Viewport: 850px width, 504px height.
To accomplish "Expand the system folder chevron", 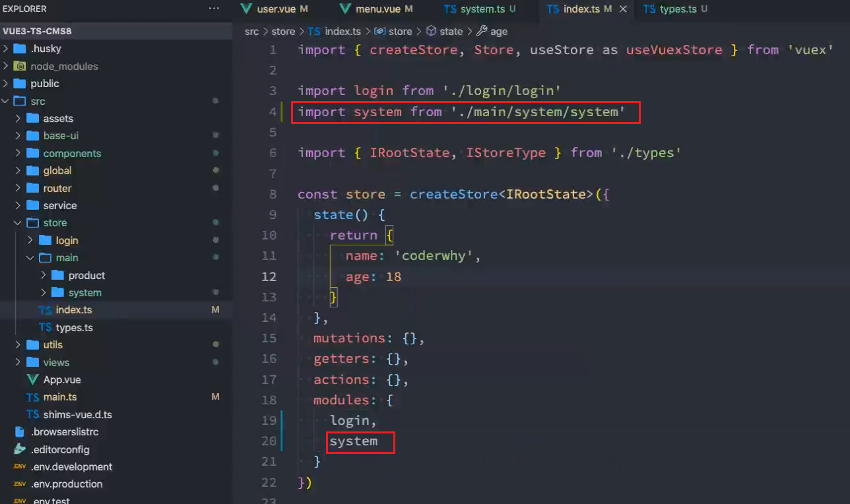I will 44,293.
